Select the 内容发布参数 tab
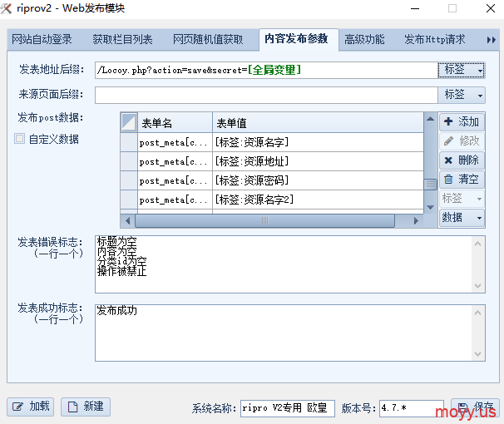This screenshot has height=424, width=504. click(x=299, y=39)
